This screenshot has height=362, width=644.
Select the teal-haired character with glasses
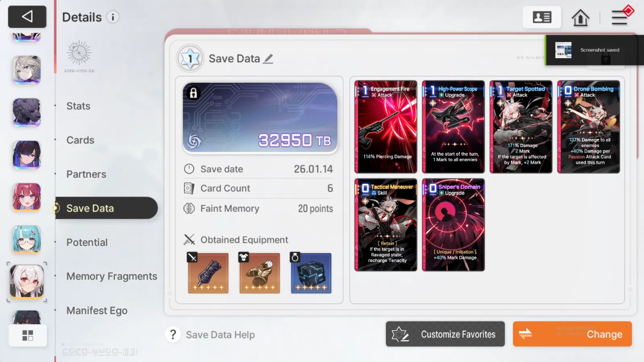tap(27, 239)
